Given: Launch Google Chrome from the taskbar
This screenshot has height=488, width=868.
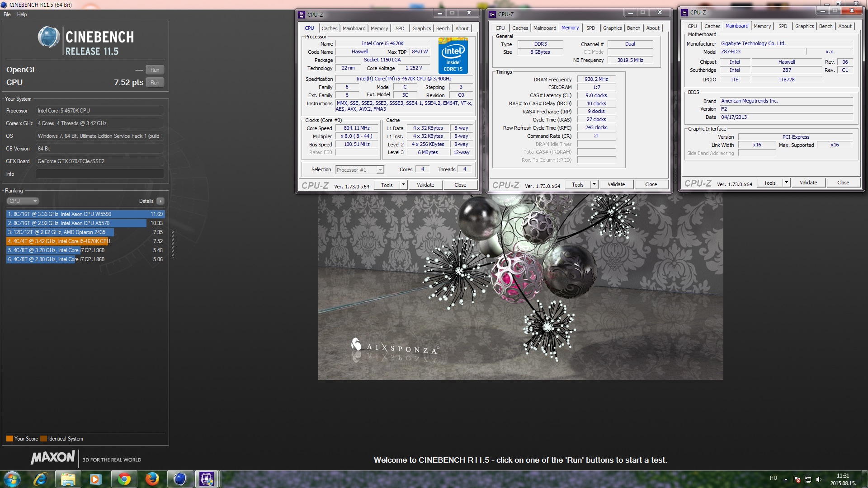Looking at the screenshot, I should pyautogui.click(x=124, y=479).
